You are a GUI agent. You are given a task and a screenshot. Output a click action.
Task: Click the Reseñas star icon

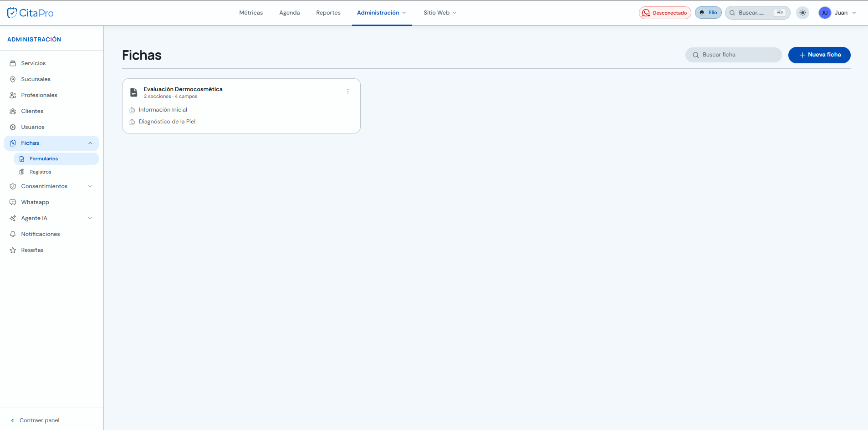(13, 250)
